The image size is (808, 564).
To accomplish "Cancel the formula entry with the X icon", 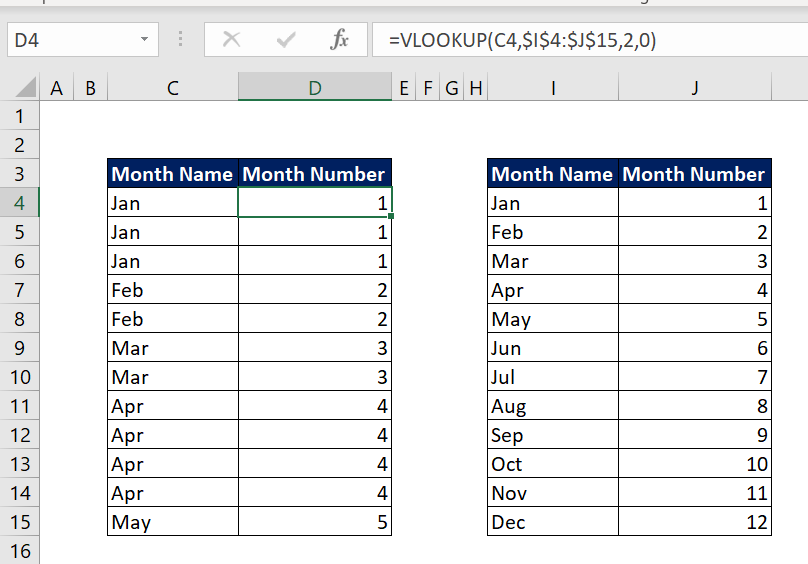I will coord(231,40).
